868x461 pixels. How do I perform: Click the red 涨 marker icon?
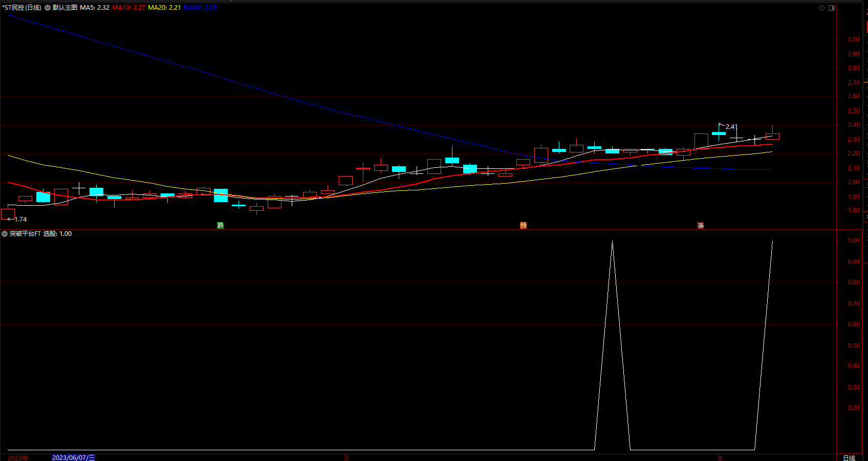(701, 226)
